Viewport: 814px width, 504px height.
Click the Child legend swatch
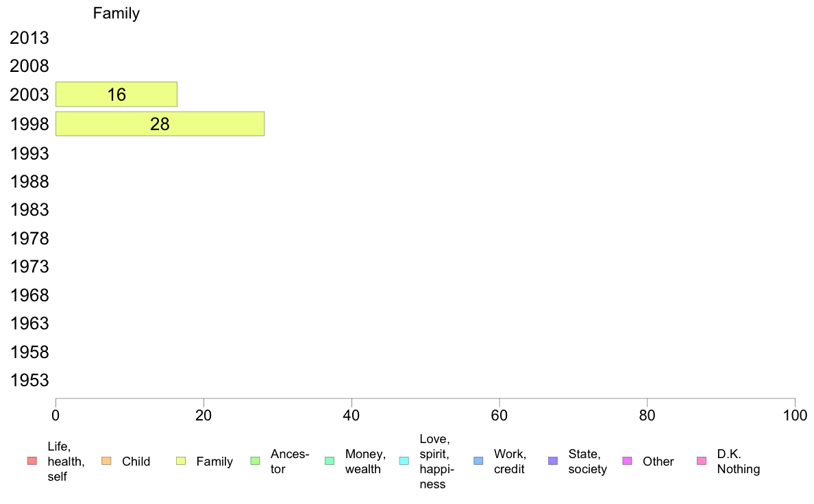[x=106, y=461]
